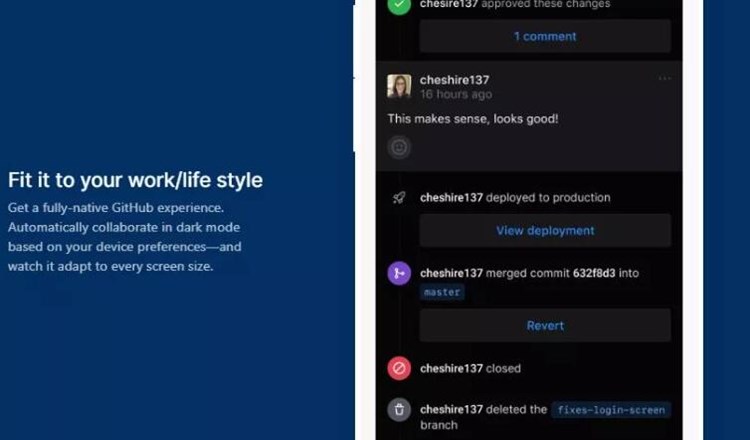Viewport: 750px width, 440px height.
Task: Click the 'Get a fully-native GitHub experience' paragraph
Action: point(124,237)
